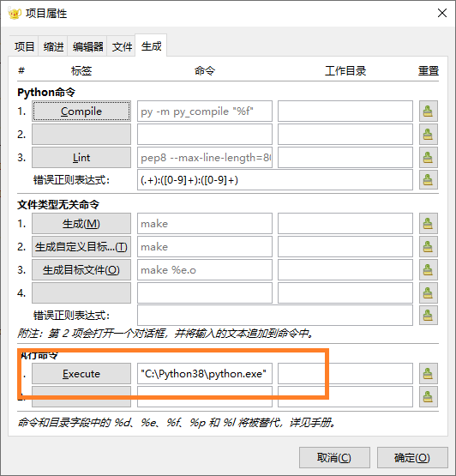Click the empty independent command 4 label button
456x476 pixels.
pos(81,292)
